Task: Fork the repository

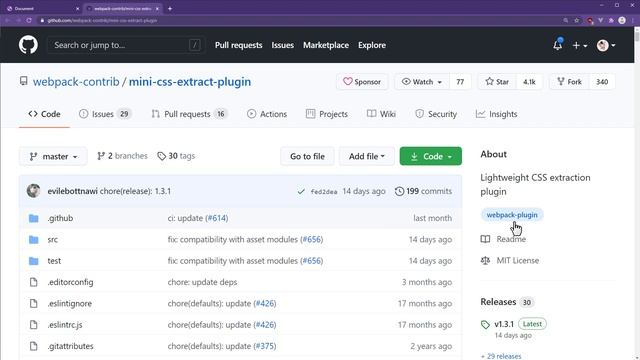Action: click(569, 82)
